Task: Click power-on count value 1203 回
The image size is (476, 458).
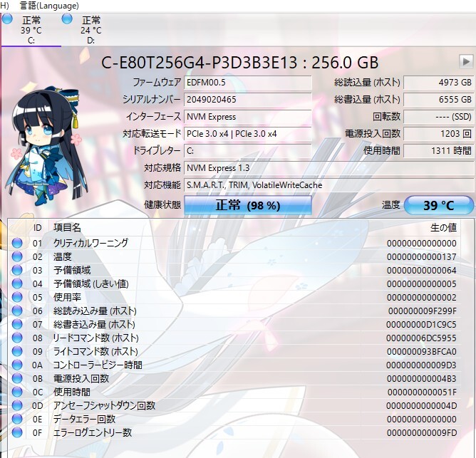Action: pos(439,134)
